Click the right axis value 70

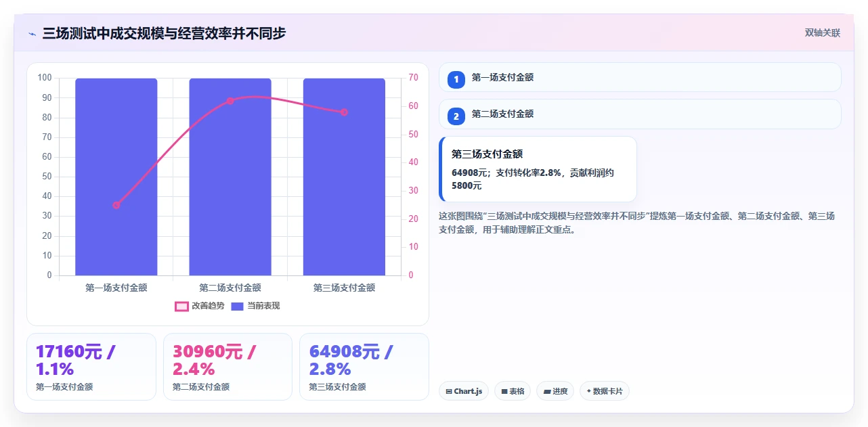(x=413, y=78)
